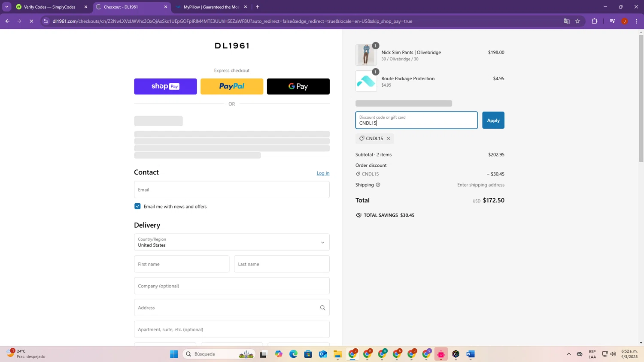Image resolution: width=644 pixels, height=362 pixels.
Task: Show shipping info help icon
Action: 378,185
